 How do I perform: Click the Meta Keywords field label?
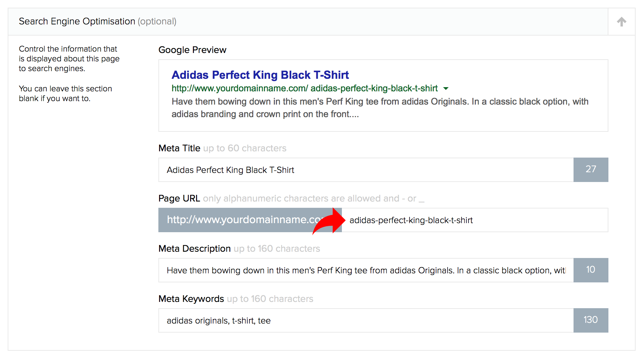click(x=191, y=299)
